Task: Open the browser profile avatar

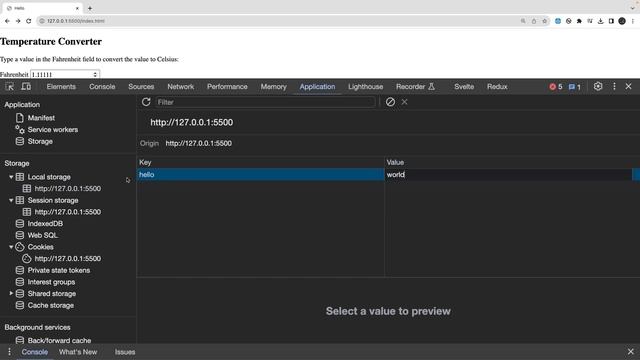Action: tap(622, 21)
